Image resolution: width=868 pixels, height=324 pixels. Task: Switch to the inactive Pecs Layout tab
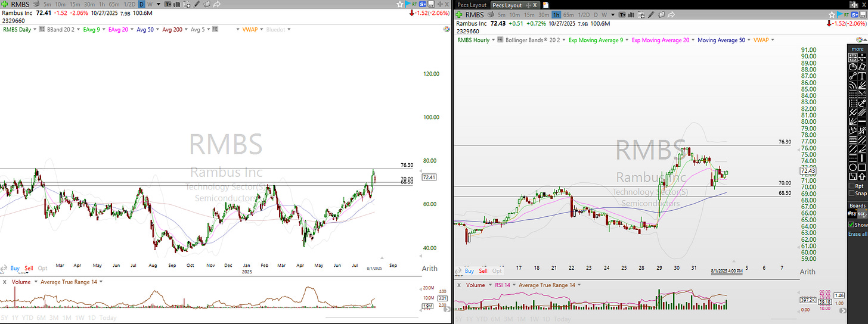point(472,5)
